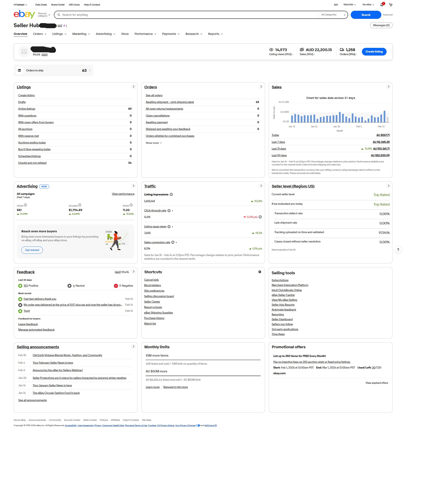
Task: Click the Clicks info icon in Advertising
Action: 25,205
